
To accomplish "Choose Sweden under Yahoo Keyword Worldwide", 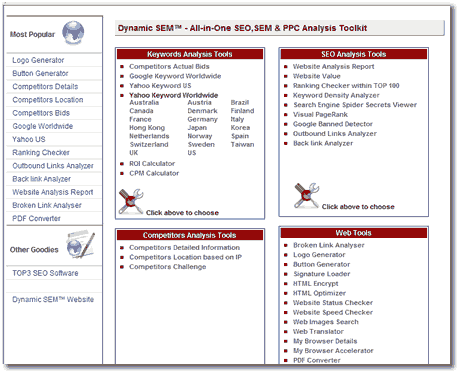I will click(x=201, y=144).
